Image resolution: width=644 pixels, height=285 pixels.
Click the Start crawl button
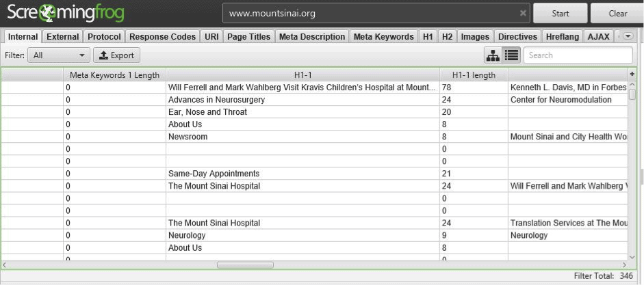point(561,14)
